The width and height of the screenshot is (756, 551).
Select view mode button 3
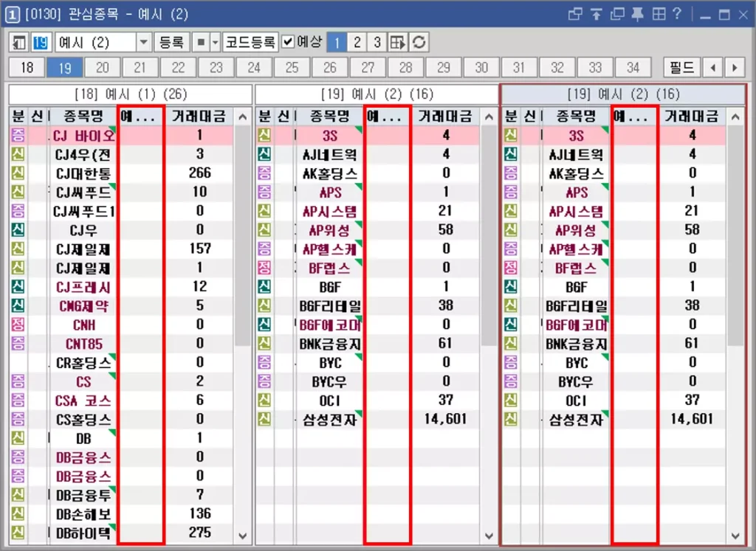pos(377,42)
